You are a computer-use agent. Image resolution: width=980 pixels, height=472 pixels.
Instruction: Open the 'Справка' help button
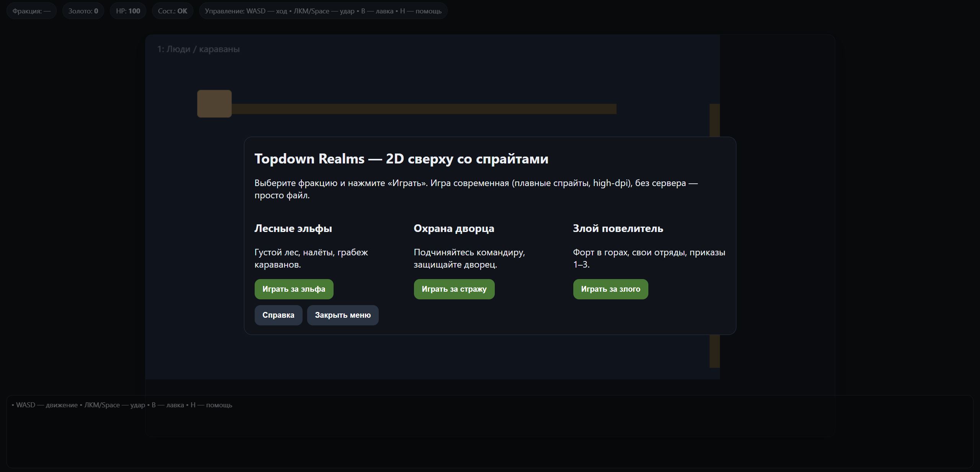[278, 315]
